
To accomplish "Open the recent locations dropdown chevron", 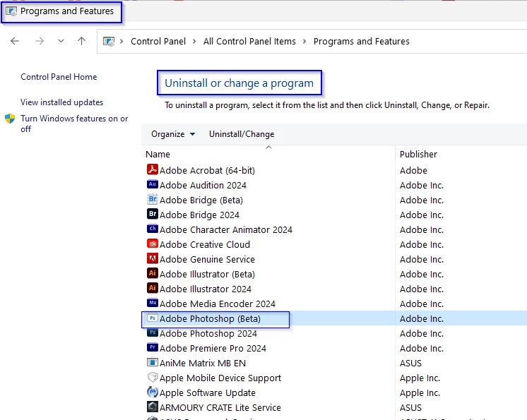I will (x=61, y=41).
